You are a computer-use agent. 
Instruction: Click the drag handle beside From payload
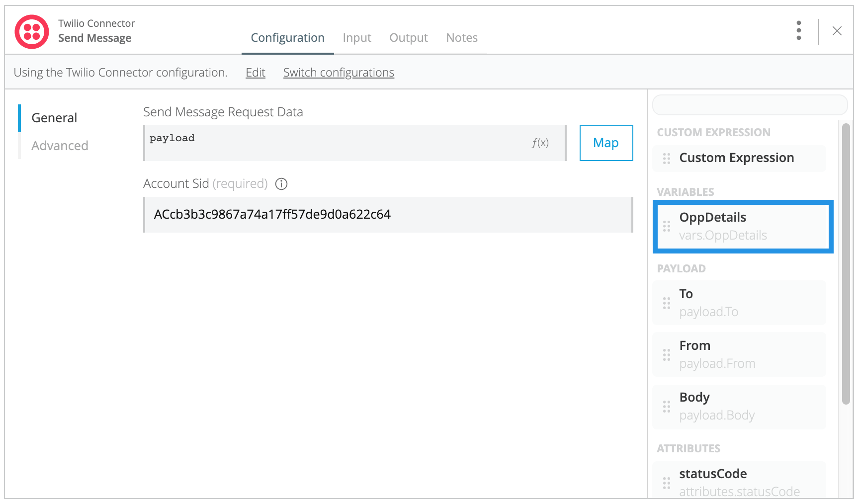(x=667, y=354)
